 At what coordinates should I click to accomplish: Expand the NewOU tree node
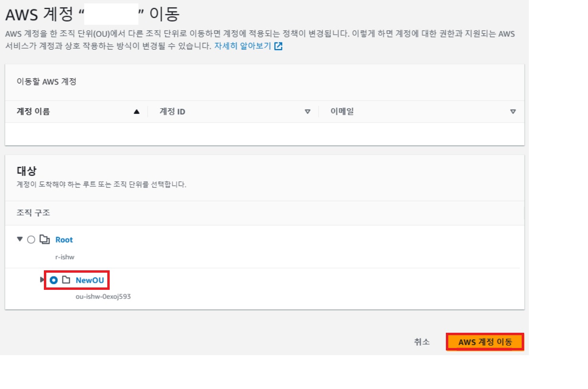[x=42, y=280]
